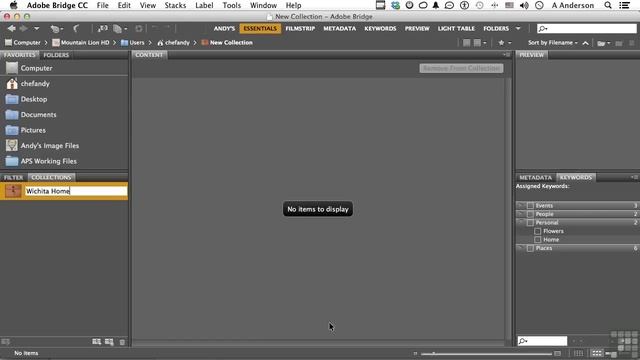Image resolution: width=640 pixels, height=360 pixels.
Task: Open the workspace switcher dropdown arrow
Action: pos(518,29)
